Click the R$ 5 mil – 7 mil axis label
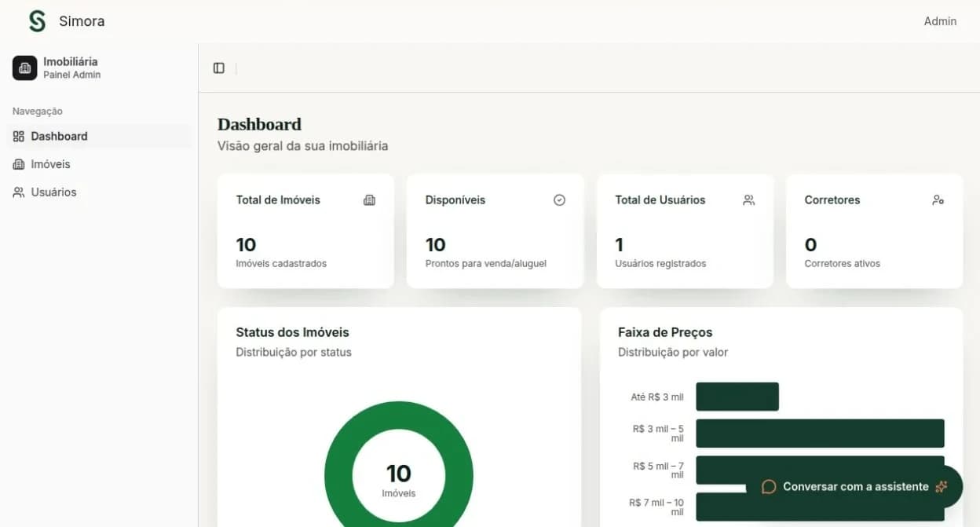Image resolution: width=980 pixels, height=527 pixels. [658, 470]
